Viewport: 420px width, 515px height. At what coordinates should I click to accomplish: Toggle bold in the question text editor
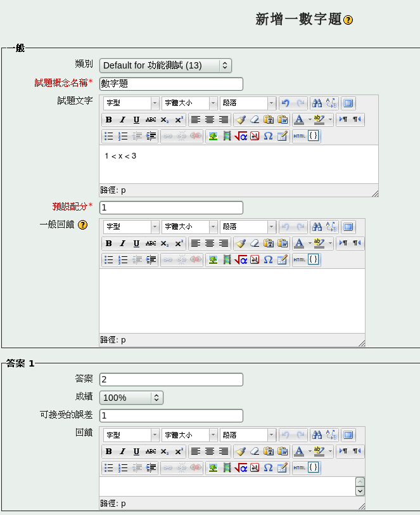pos(108,119)
